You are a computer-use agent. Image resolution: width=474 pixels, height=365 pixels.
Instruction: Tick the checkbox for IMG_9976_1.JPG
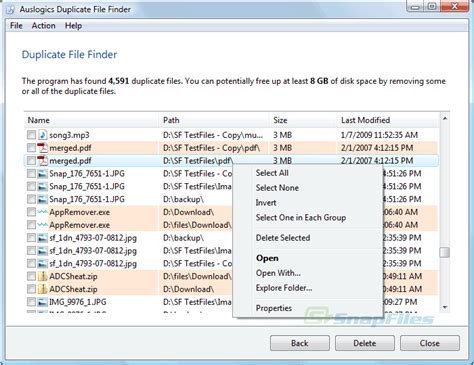point(31,302)
